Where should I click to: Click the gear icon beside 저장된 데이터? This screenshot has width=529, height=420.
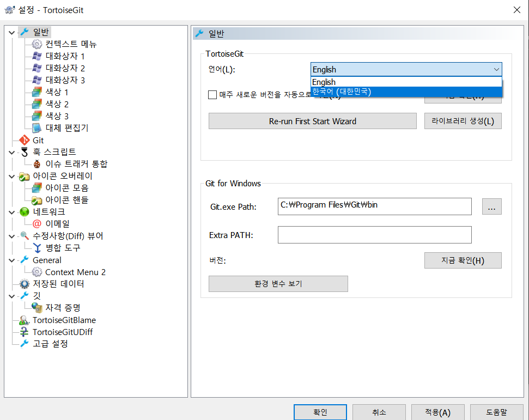(25, 284)
